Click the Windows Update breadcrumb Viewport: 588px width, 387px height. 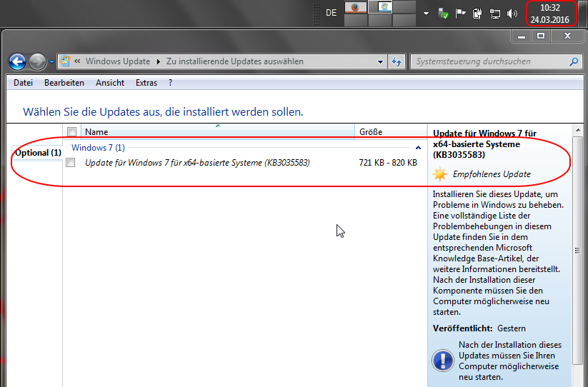[x=118, y=61]
